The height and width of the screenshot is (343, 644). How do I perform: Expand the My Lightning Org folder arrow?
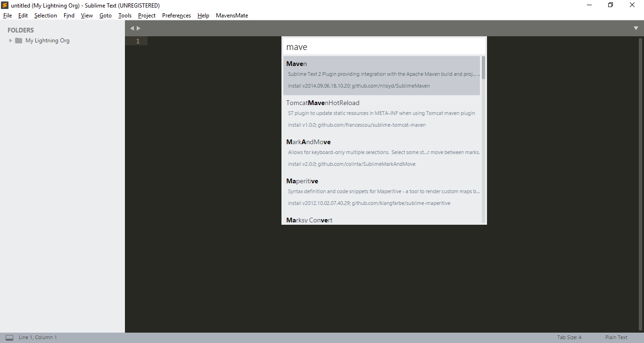[11, 41]
